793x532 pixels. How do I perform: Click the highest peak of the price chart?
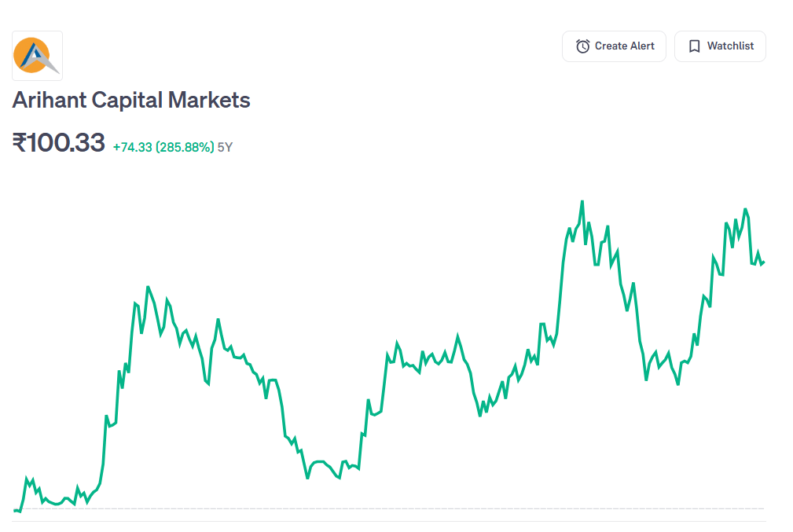click(x=582, y=201)
